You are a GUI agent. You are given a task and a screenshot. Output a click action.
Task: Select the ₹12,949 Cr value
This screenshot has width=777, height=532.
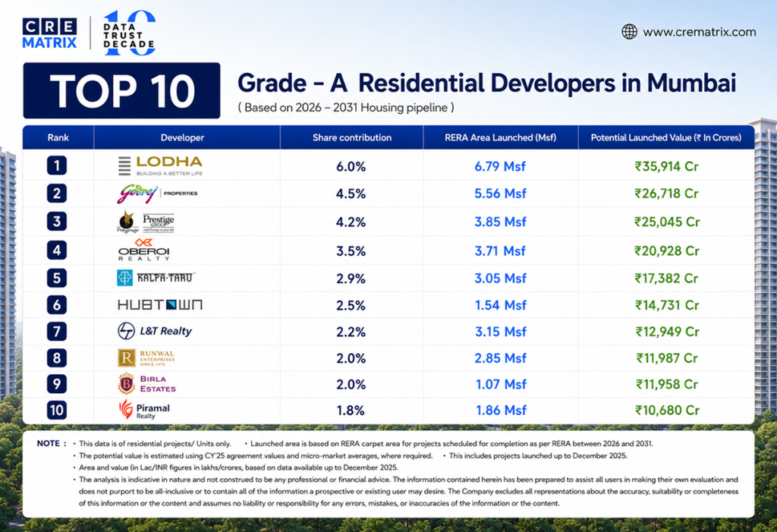tap(667, 332)
